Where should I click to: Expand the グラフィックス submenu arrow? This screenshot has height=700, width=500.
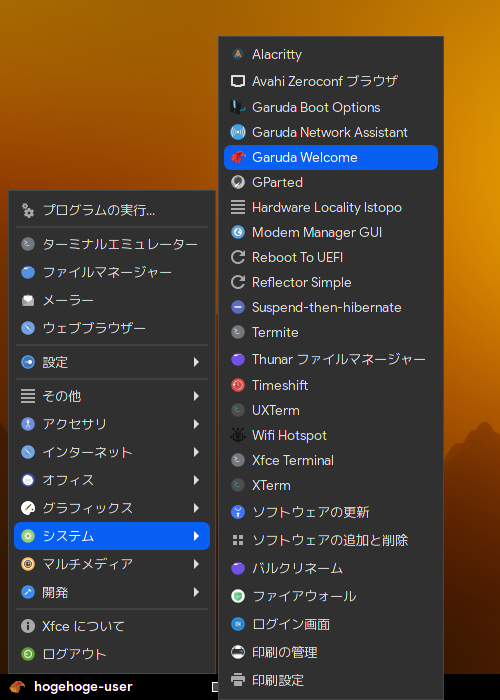pos(196,508)
